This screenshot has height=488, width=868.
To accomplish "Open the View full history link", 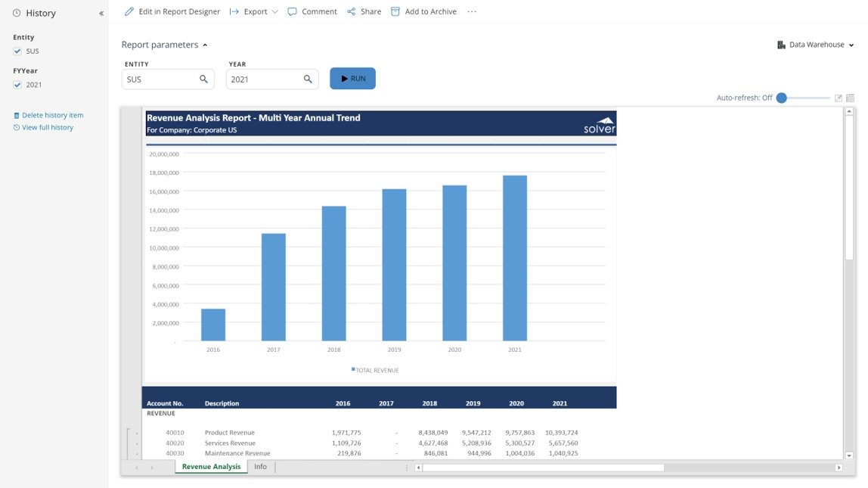I will 47,127.
